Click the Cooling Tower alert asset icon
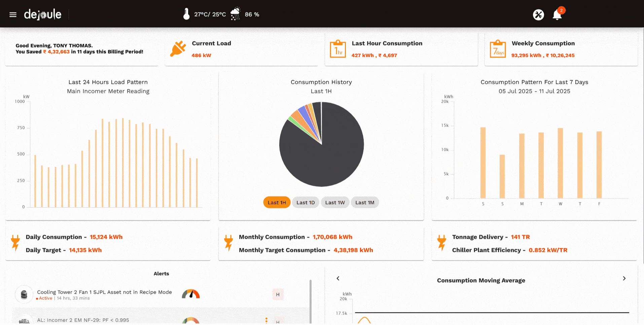The width and height of the screenshot is (644, 325). point(24,295)
